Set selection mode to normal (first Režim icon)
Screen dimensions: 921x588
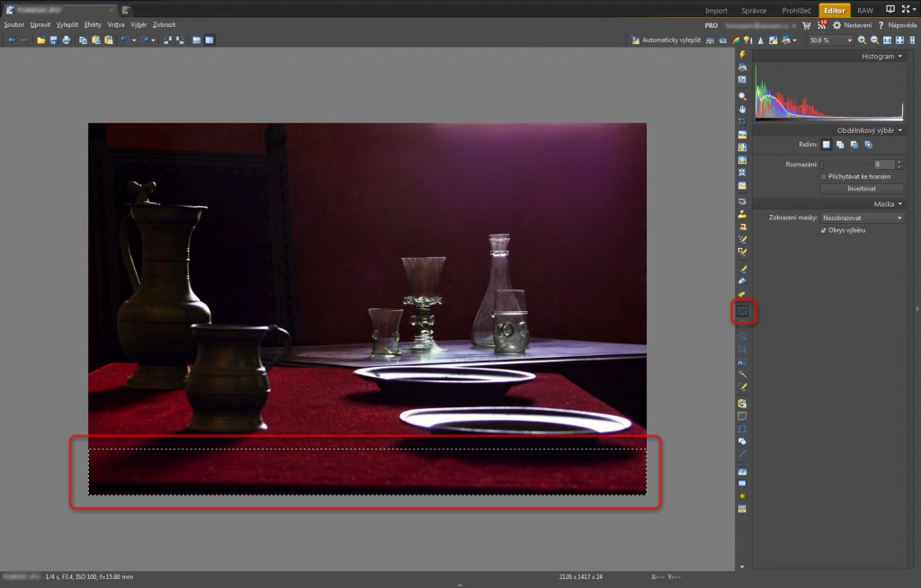(827, 145)
